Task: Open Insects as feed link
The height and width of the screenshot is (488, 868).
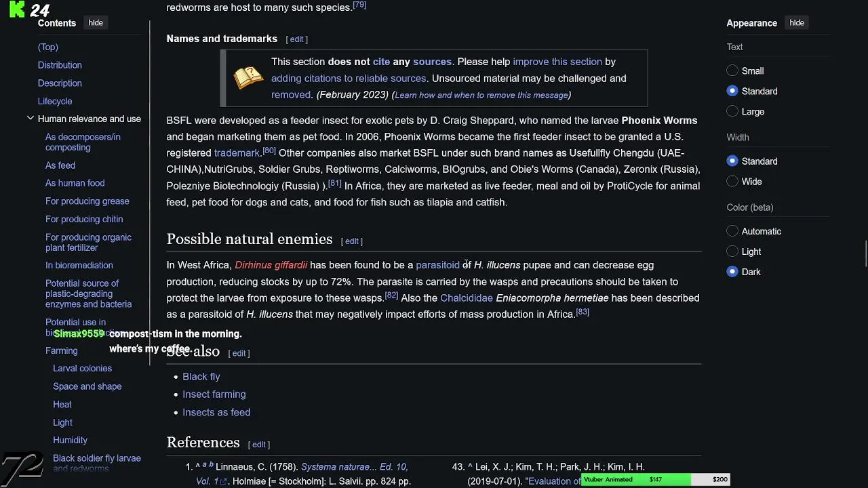Action: click(216, 412)
